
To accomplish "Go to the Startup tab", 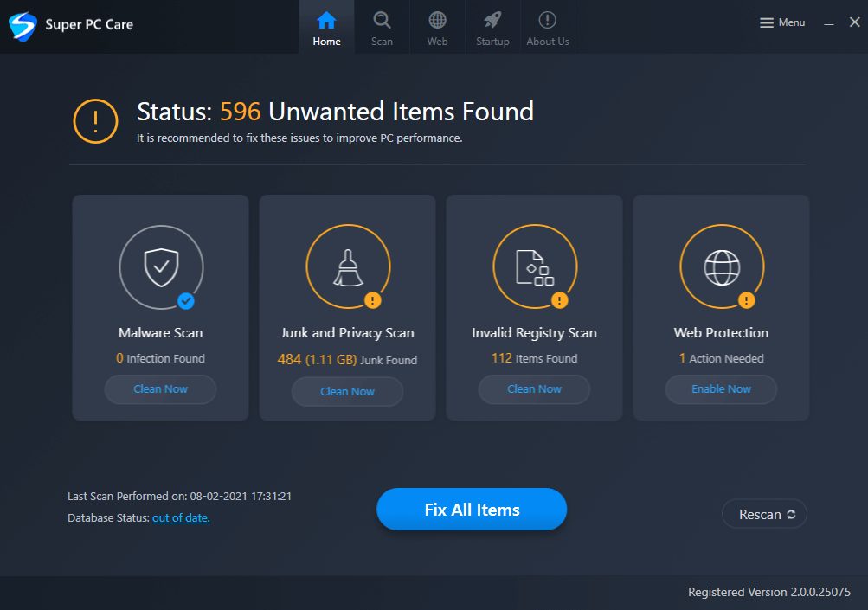I will click(x=492, y=27).
